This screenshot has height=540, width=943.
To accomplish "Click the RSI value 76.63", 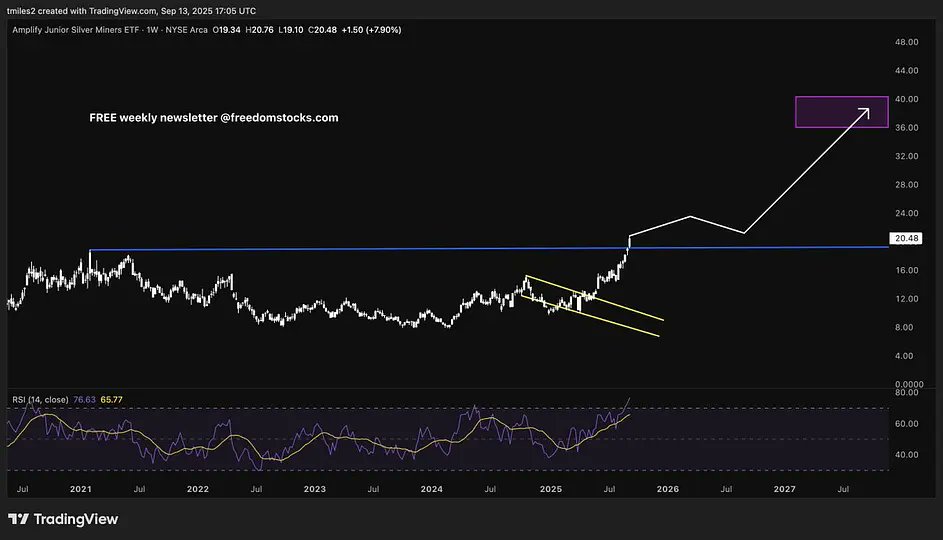I will coord(84,399).
